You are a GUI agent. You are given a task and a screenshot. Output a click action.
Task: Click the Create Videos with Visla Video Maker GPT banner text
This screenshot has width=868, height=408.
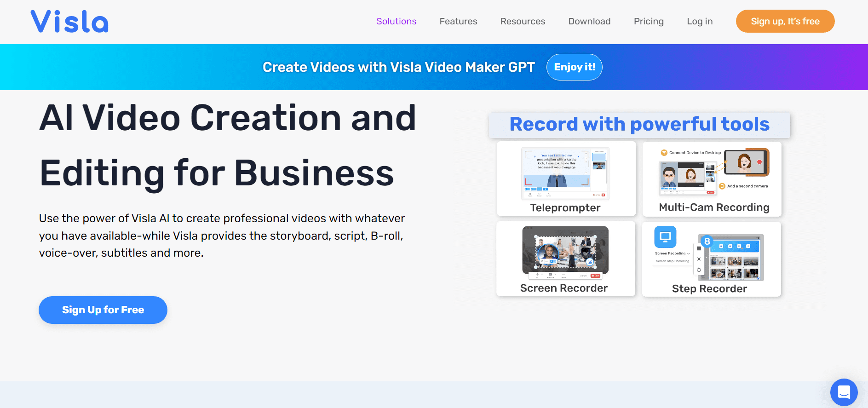click(x=398, y=67)
